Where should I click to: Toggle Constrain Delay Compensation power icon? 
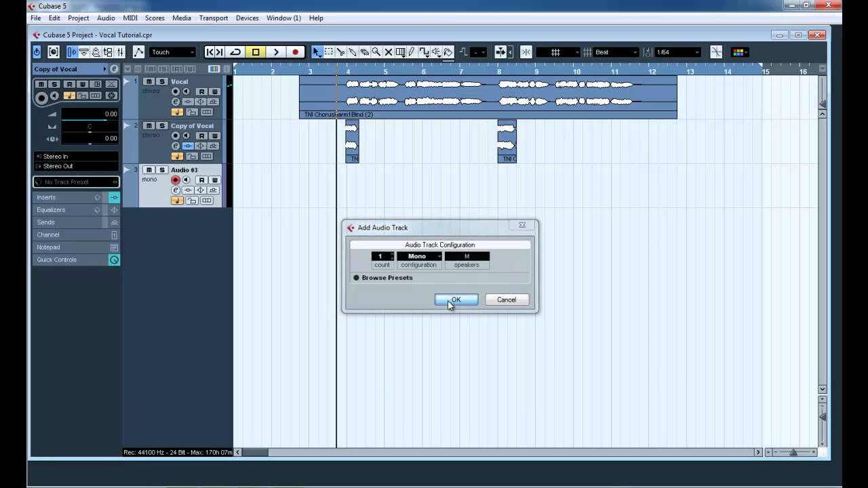37,52
